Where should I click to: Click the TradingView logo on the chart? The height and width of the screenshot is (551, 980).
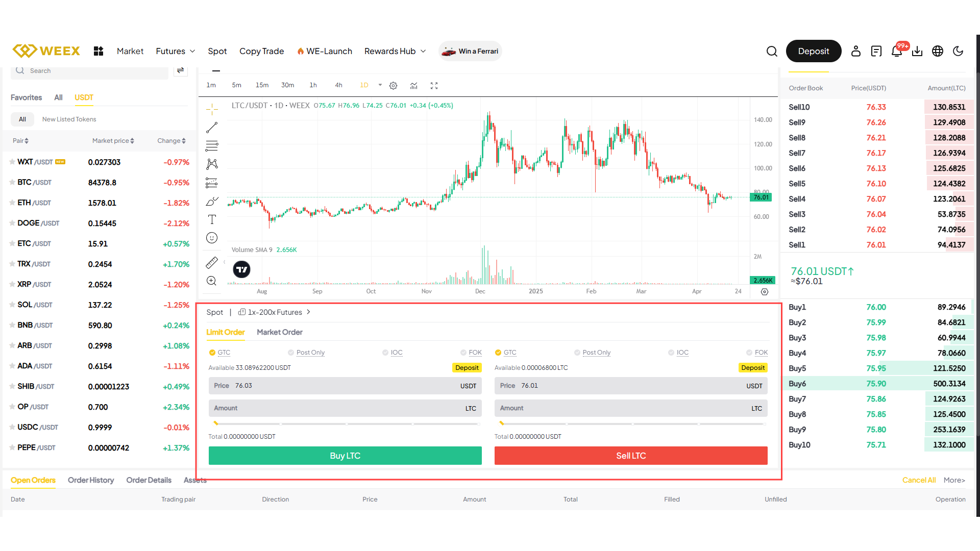[241, 269]
